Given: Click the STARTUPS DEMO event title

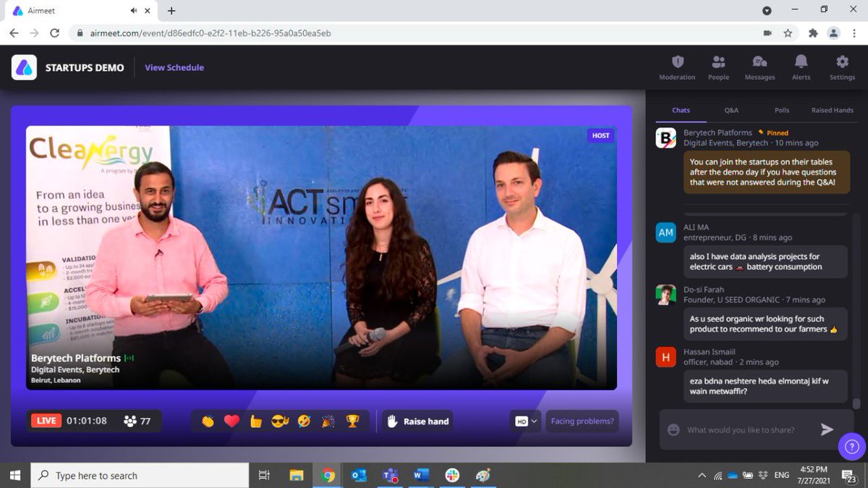Looking at the screenshot, I should point(85,67).
